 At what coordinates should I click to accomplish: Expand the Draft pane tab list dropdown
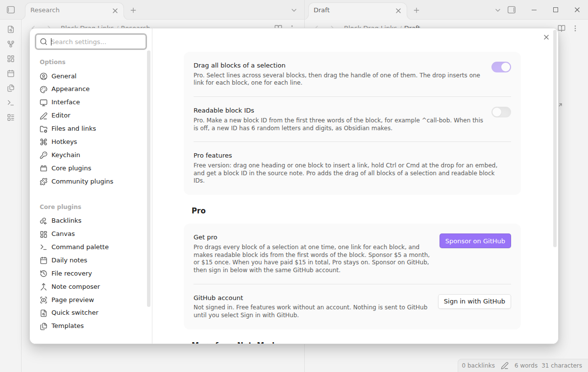point(498,10)
